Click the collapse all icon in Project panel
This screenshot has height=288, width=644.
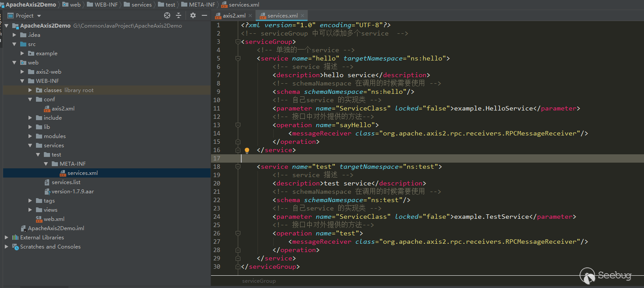[179, 15]
